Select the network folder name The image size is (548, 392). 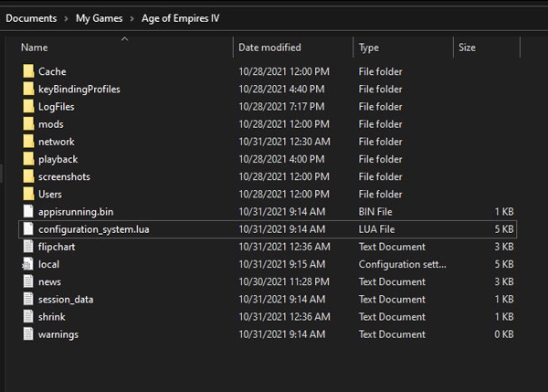point(57,142)
